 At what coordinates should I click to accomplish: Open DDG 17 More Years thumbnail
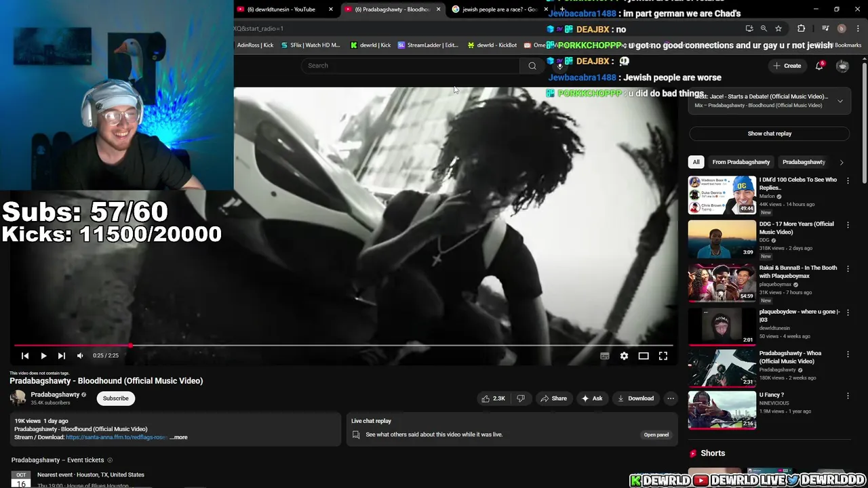[x=722, y=239]
